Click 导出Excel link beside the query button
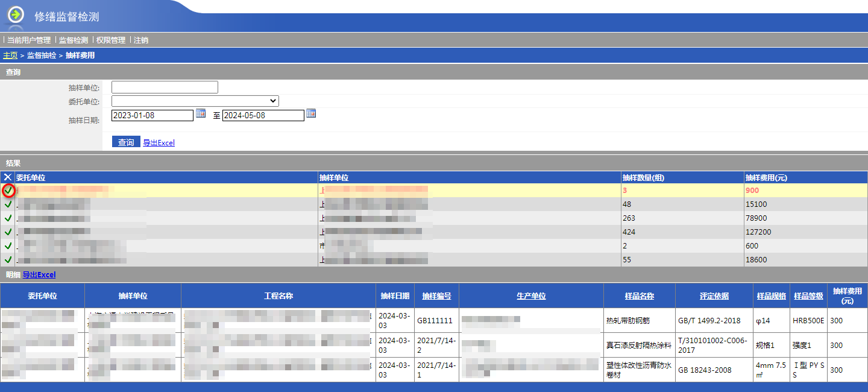Viewport: 868px width, 392px height. [159, 143]
